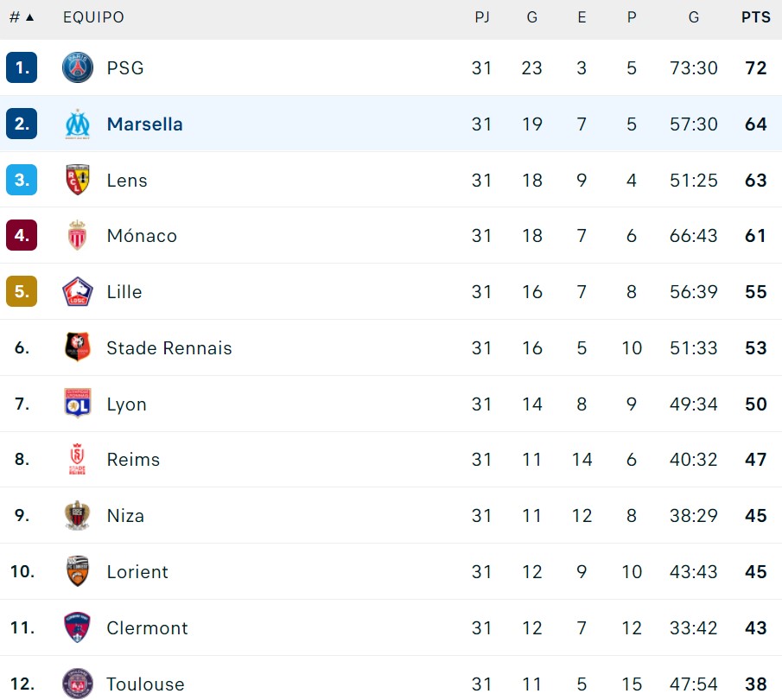This screenshot has height=700, width=782.
Task: Click the Lille club logo
Action: [x=78, y=292]
